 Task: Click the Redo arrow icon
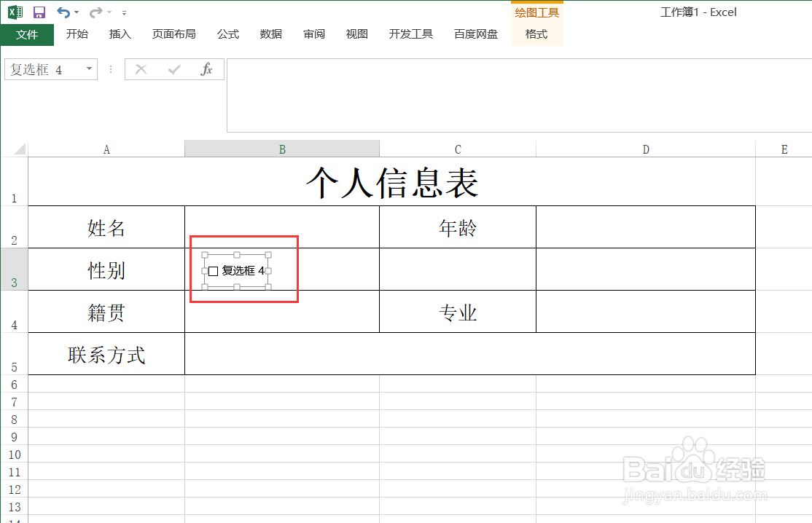[95, 12]
